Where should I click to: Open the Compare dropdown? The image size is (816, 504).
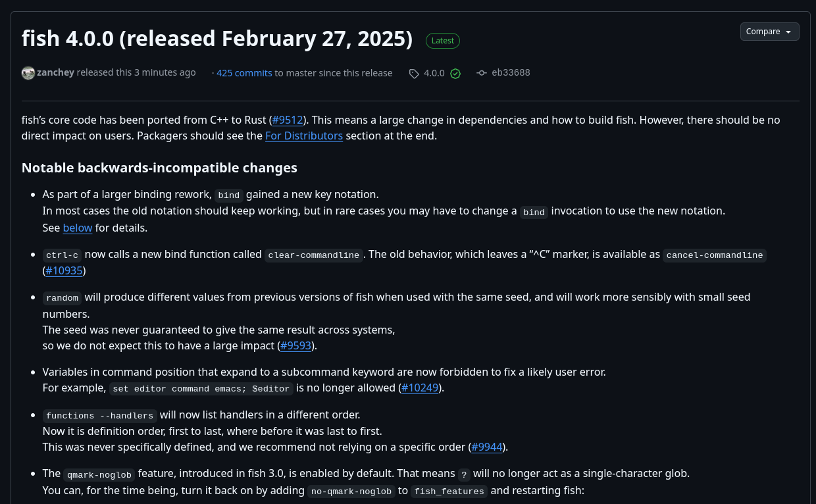769,32
